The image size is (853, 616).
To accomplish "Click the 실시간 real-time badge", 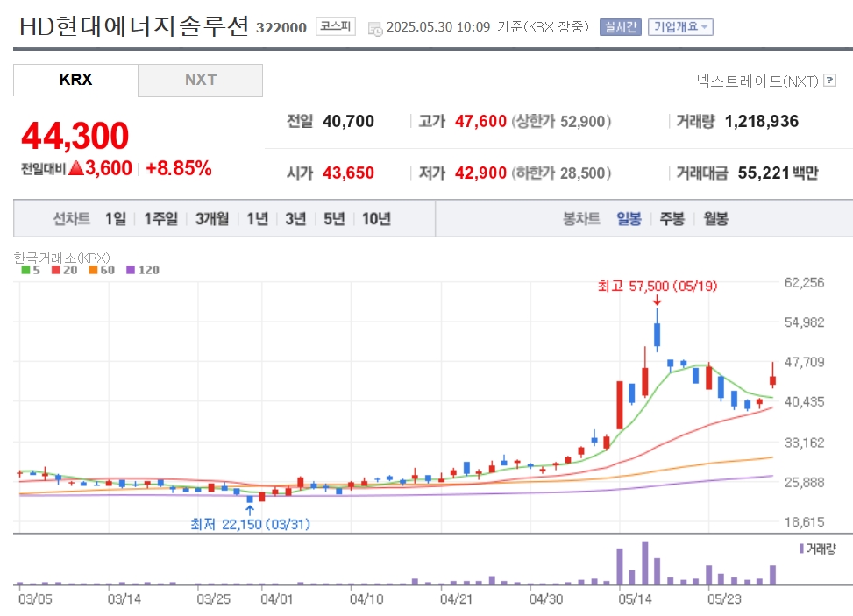I will 621,27.
